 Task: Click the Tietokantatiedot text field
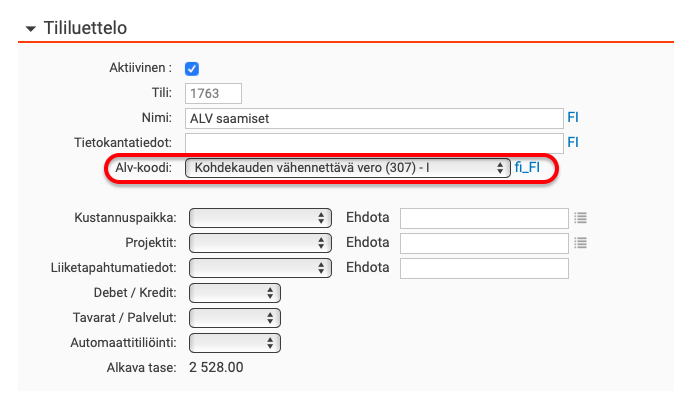point(375,143)
